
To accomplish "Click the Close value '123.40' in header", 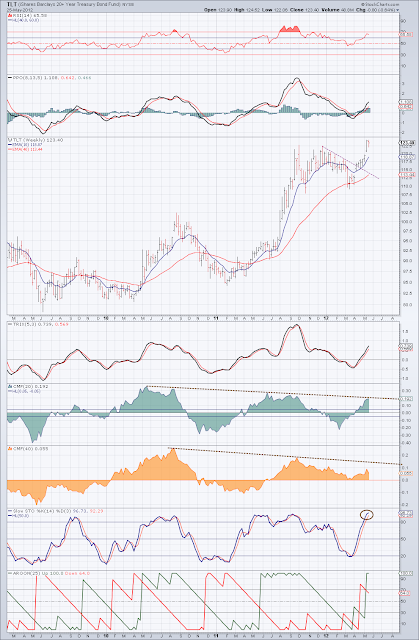I will (312, 10).
